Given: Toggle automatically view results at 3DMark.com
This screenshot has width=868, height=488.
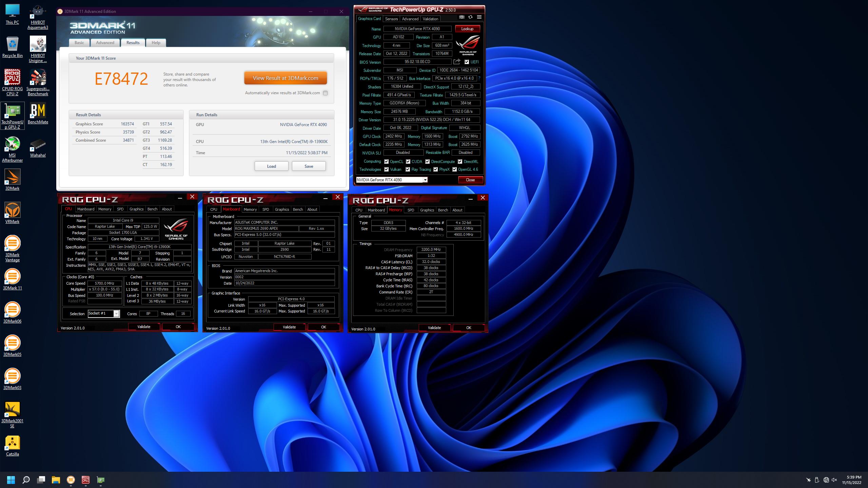Looking at the screenshot, I should 325,93.
